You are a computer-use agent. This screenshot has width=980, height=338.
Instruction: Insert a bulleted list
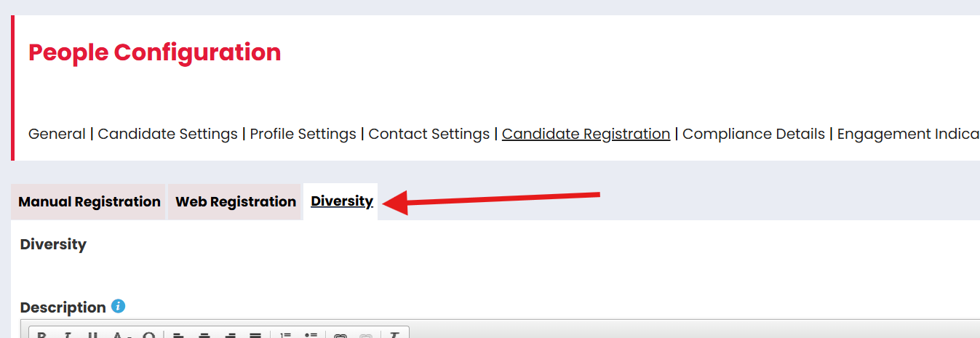[x=311, y=336]
